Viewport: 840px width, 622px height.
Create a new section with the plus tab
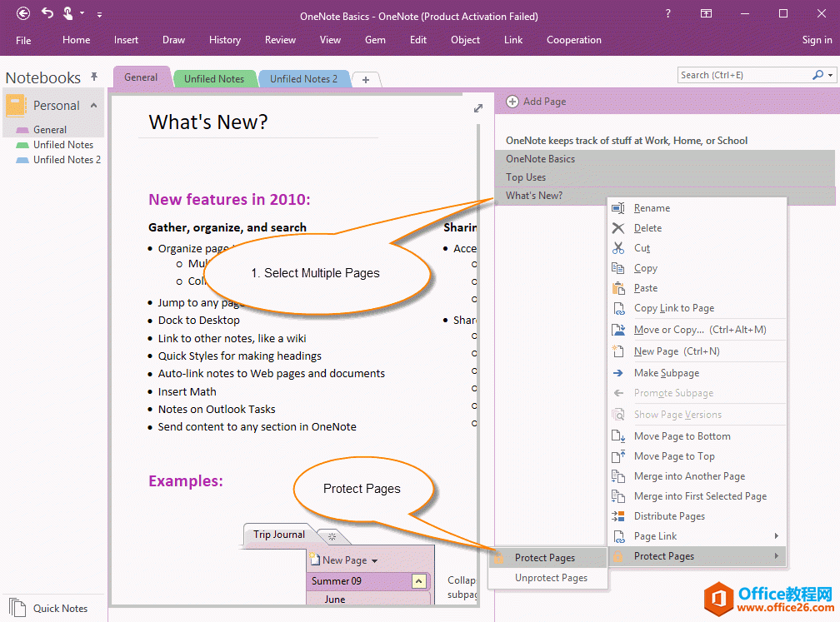[366, 80]
